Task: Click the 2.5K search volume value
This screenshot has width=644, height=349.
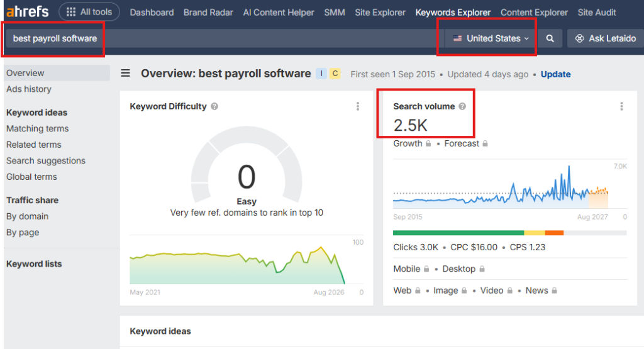Action: 410,125
